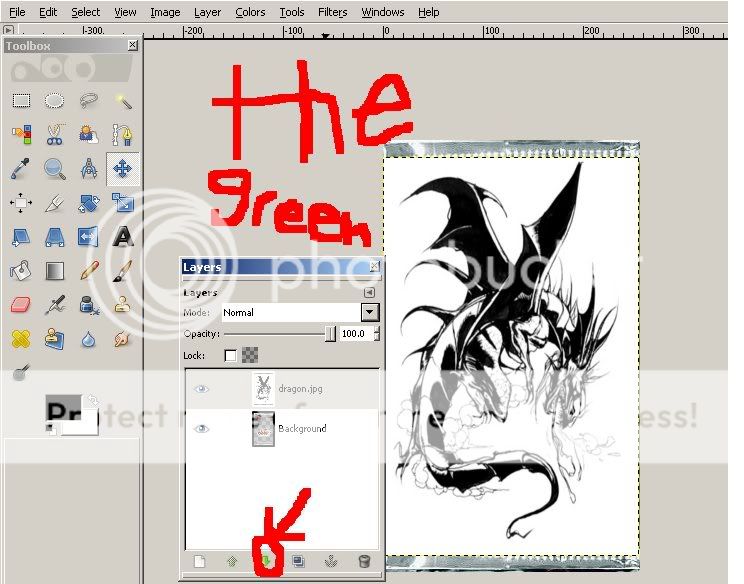Toggle visibility of the Background layer
744x584 pixels.
pos(201,429)
